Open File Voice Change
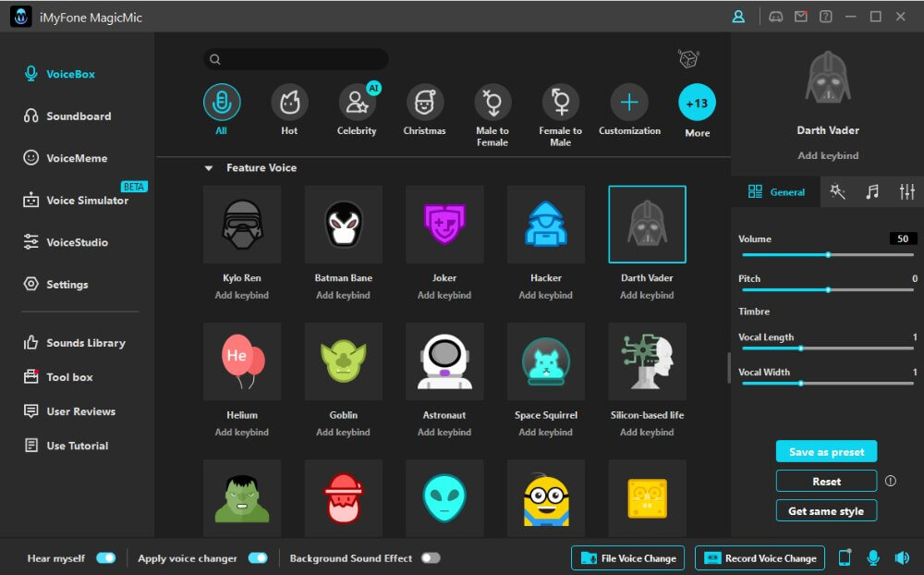Screen dimensions: 924x575 coord(627,557)
